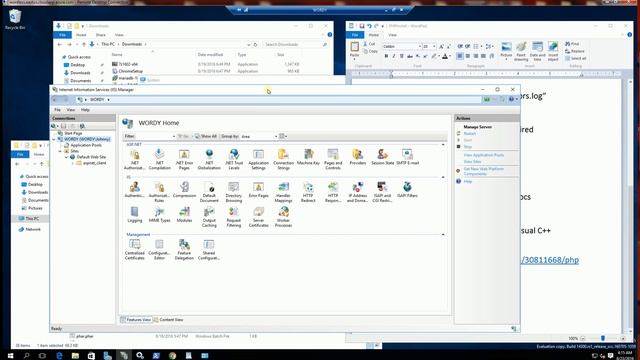Open .NET Error Pages feature
Image resolution: width=640 pixels, height=360 pixels.
click(184, 159)
